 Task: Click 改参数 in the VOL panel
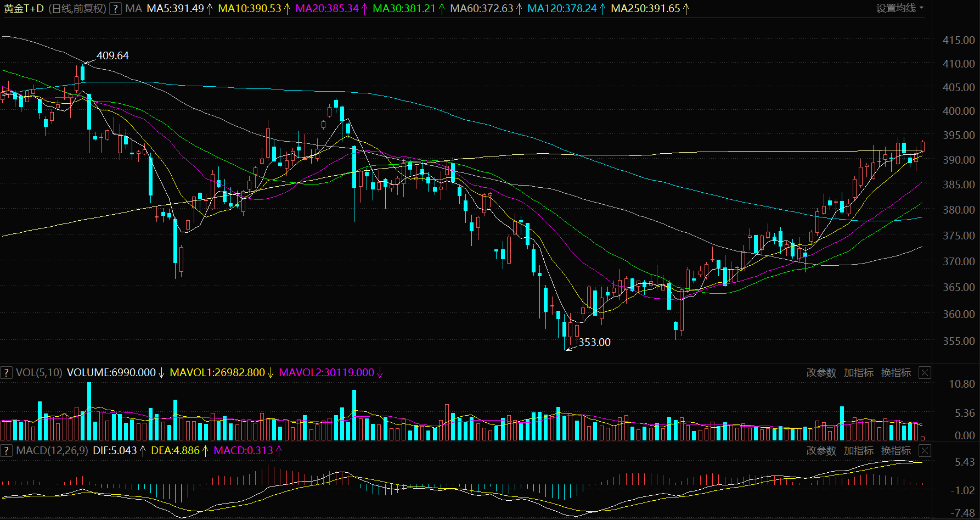[x=821, y=373]
